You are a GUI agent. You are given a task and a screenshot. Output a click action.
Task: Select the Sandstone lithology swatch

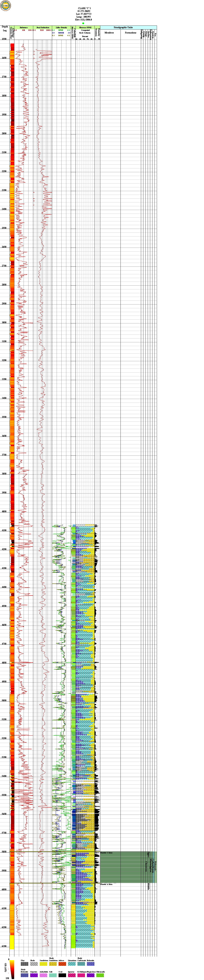point(44,964)
